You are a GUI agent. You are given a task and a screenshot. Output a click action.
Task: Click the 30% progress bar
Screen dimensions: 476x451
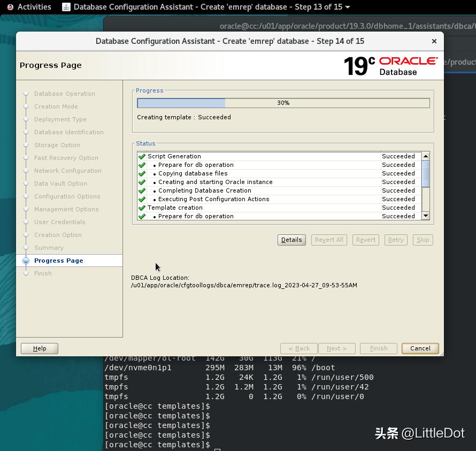[x=283, y=103]
